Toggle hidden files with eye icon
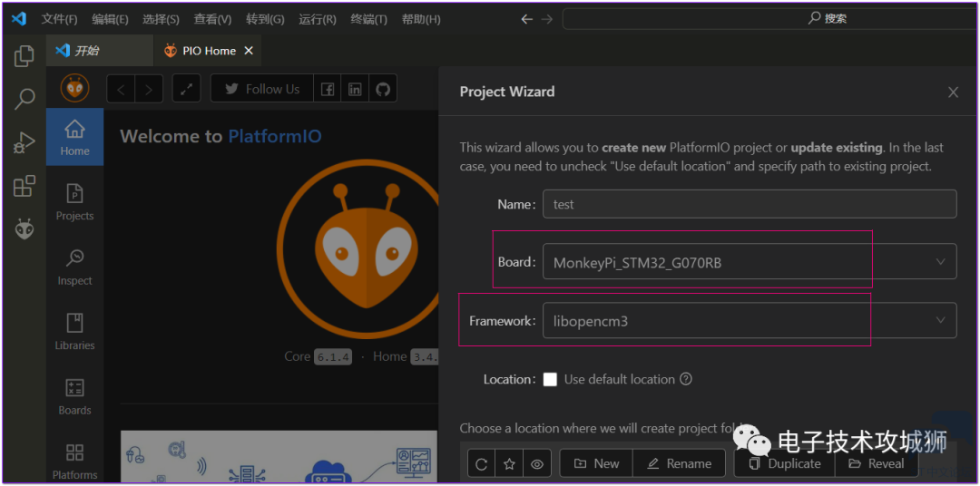Viewport: 980px width, 486px height. 537,463
